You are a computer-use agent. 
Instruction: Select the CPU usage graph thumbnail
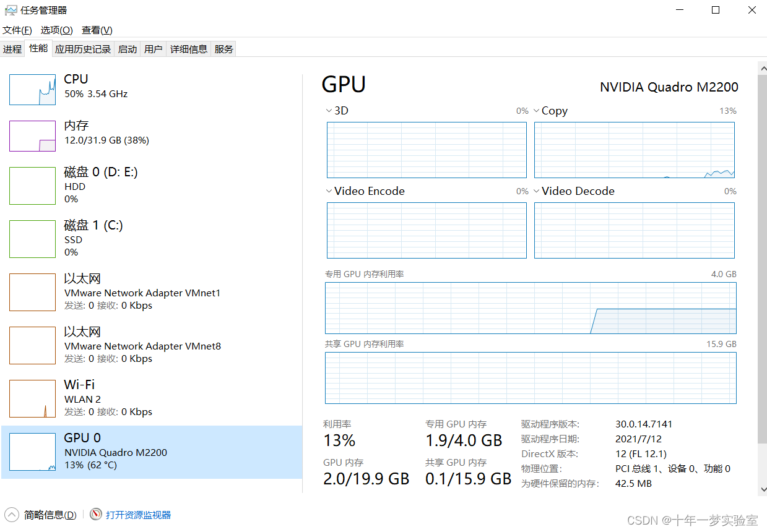coord(32,89)
